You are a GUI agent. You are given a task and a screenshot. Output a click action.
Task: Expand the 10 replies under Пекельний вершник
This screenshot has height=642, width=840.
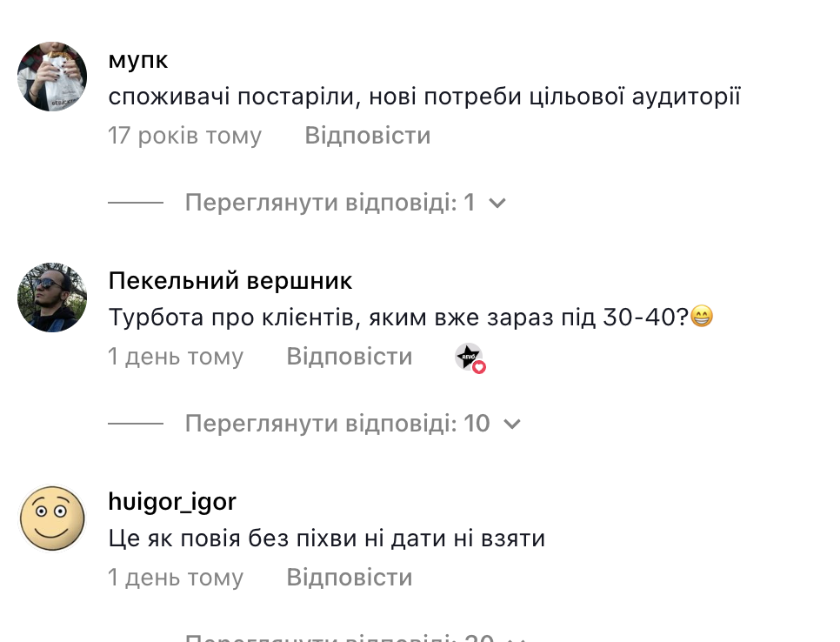click(352, 424)
